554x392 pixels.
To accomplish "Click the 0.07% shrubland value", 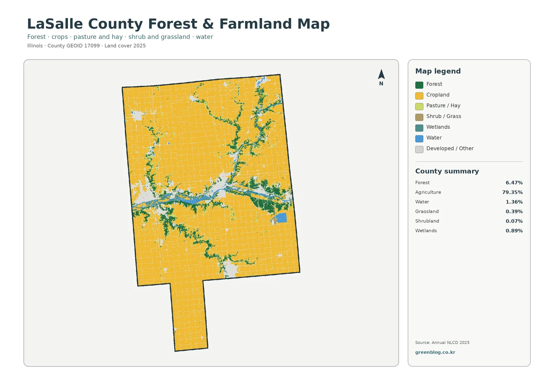I will [x=514, y=221].
